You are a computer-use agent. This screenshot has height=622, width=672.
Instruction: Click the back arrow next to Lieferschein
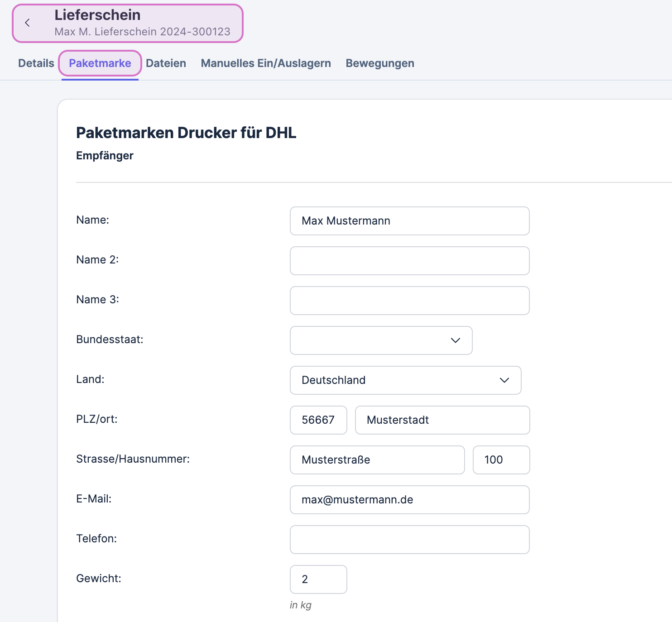pyautogui.click(x=28, y=23)
